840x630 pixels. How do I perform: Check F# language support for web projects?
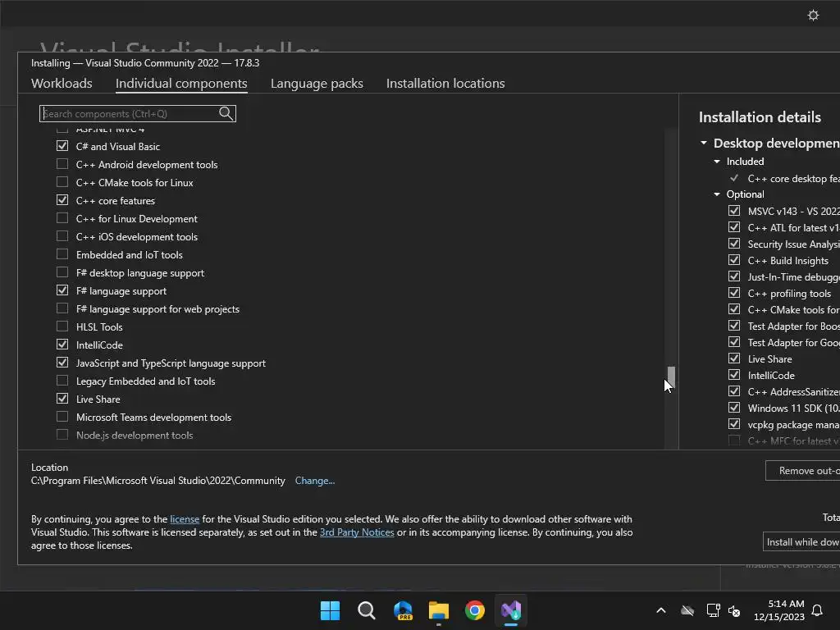point(62,308)
